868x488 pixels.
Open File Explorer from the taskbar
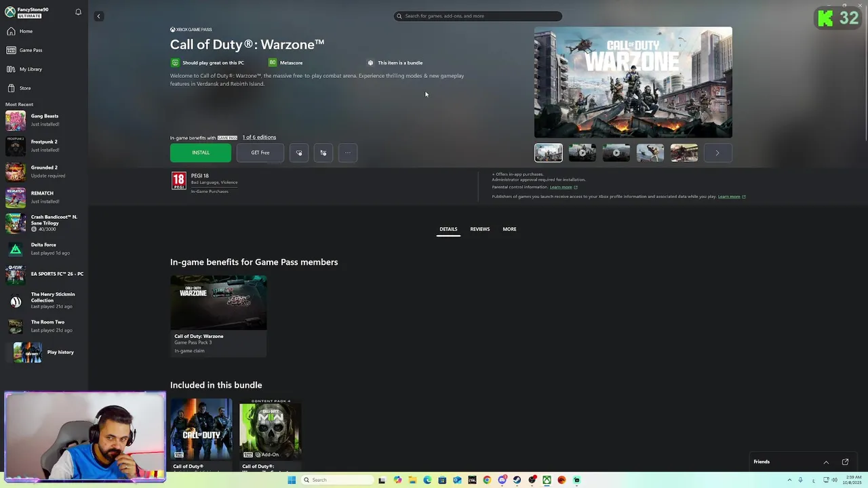(412, 480)
